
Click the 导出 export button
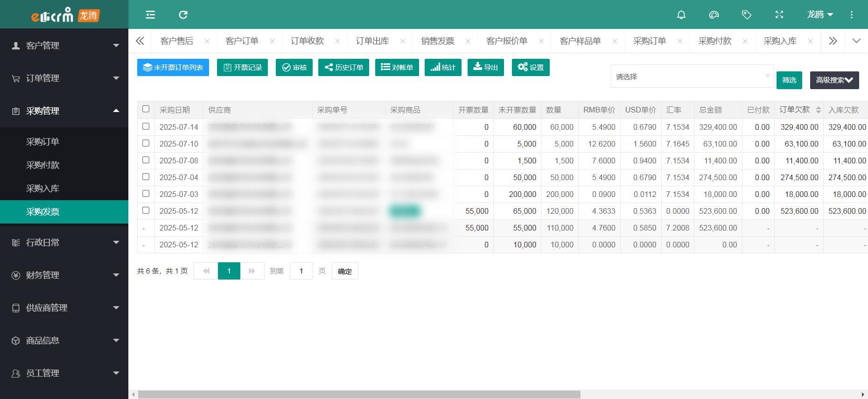coord(485,68)
